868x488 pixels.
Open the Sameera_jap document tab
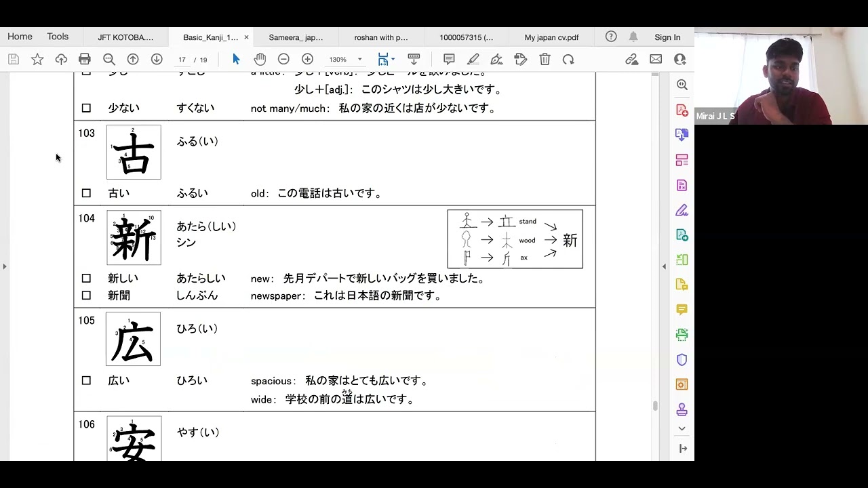(x=296, y=37)
